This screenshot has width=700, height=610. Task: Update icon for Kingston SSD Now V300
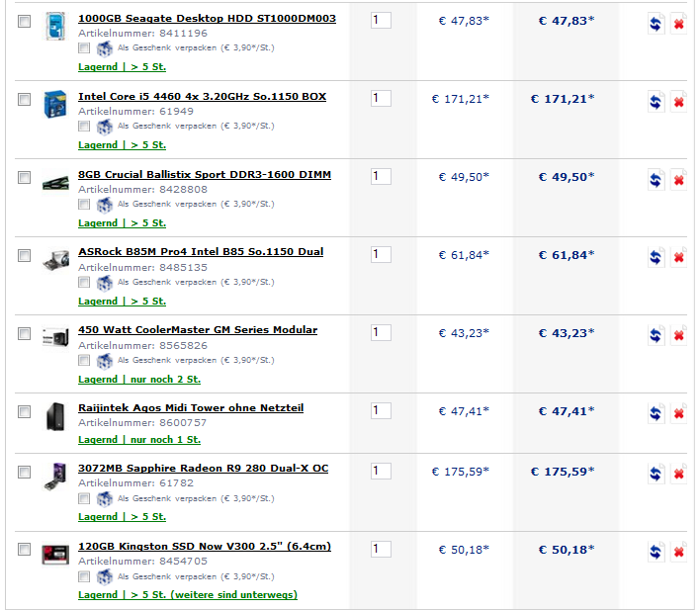coord(656,553)
